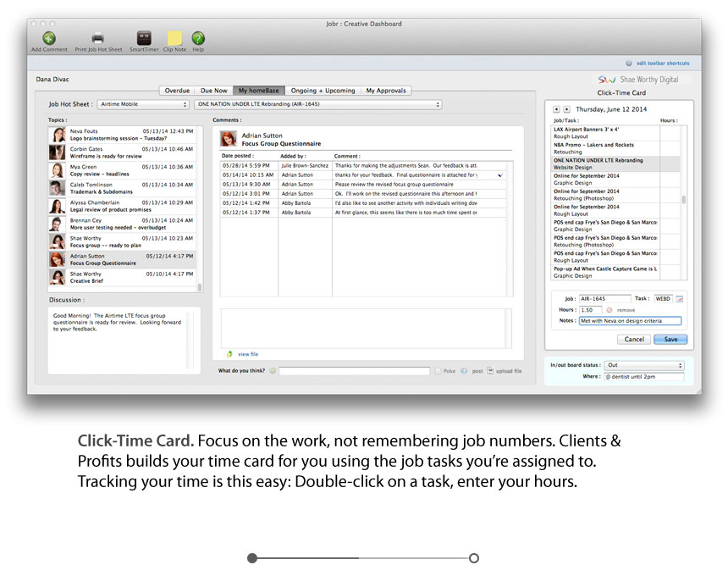728x576 pixels.
Task: Click the Print Job Hot Sheet icon
Action: coord(98,38)
